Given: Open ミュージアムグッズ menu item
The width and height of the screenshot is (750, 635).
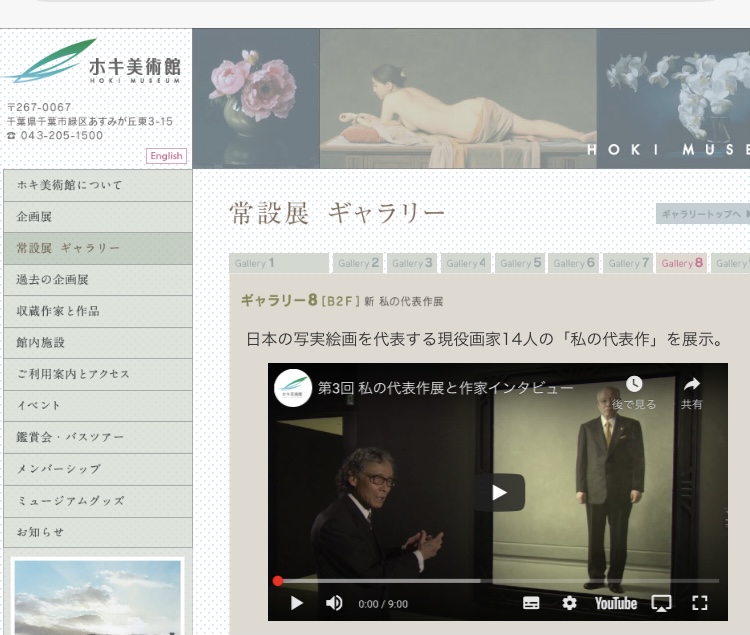Looking at the screenshot, I should (x=98, y=501).
